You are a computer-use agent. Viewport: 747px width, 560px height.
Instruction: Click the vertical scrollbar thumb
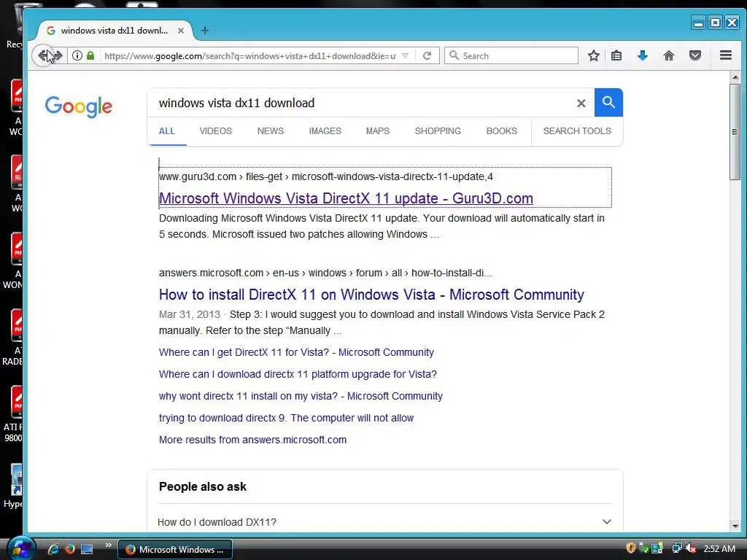tap(735, 132)
